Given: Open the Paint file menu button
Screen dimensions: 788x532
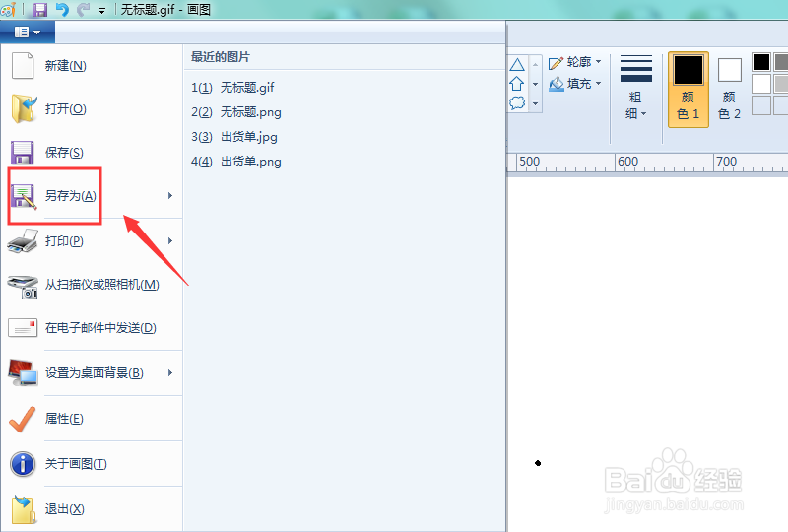Looking at the screenshot, I should point(28,33).
